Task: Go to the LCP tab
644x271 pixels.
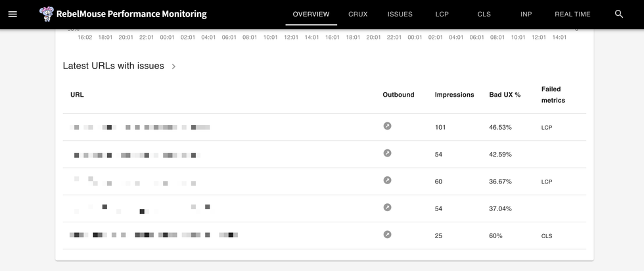Action: (442, 14)
